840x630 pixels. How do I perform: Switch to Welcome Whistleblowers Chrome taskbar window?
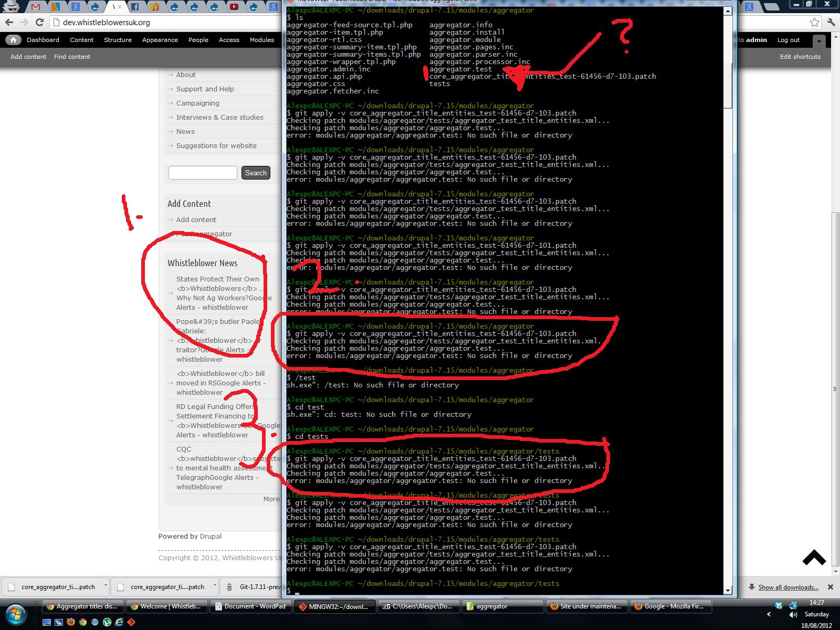coord(166,606)
